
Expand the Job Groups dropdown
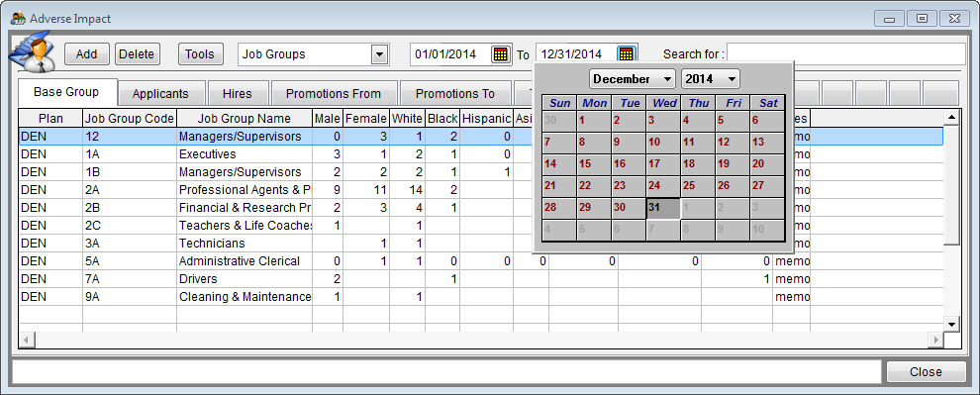click(379, 54)
